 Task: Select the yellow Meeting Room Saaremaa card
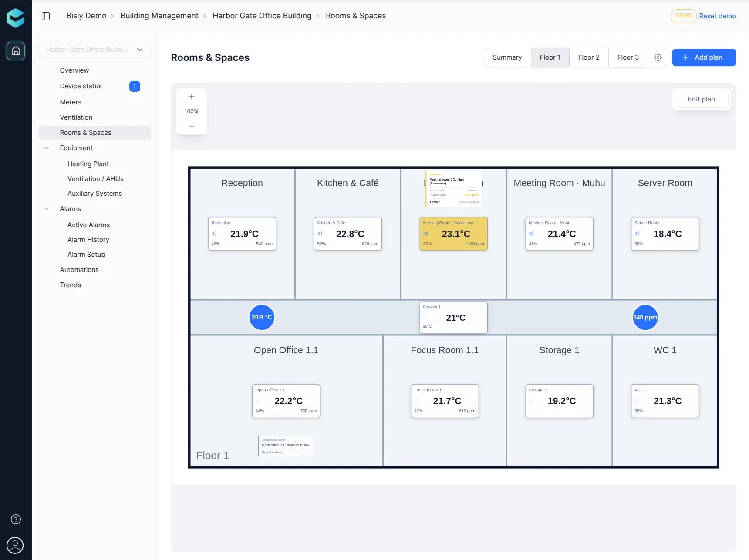click(453, 234)
